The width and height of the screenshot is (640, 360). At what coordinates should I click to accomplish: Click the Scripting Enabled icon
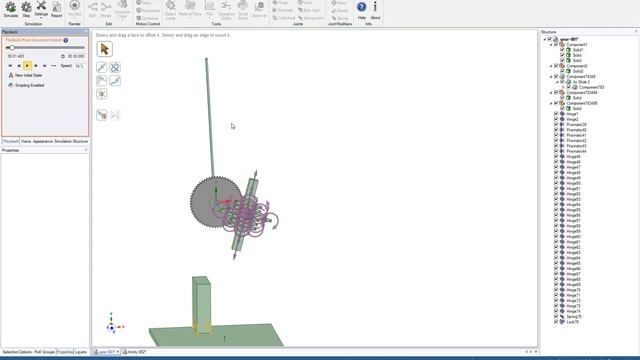tap(11, 85)
